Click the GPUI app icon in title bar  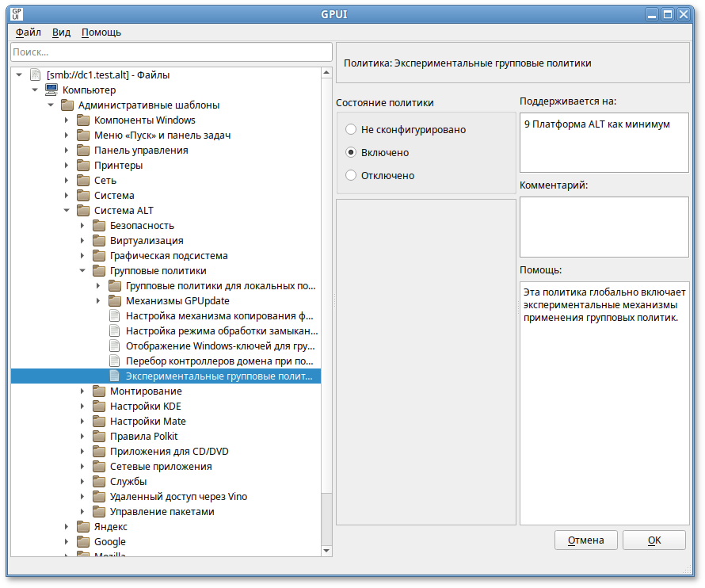tap(17, 13)
